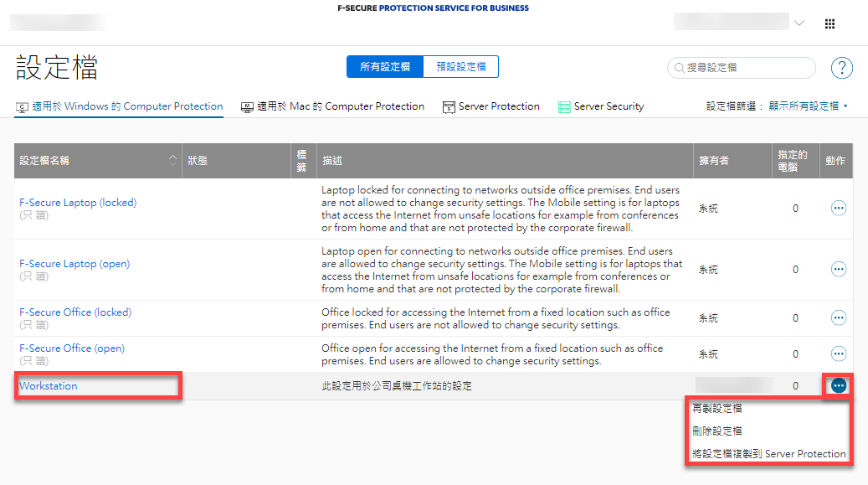Screen dimensions: 868x485
Task: Switch to 預設設定檔 toggle
Action: click(x=460, y=67)
